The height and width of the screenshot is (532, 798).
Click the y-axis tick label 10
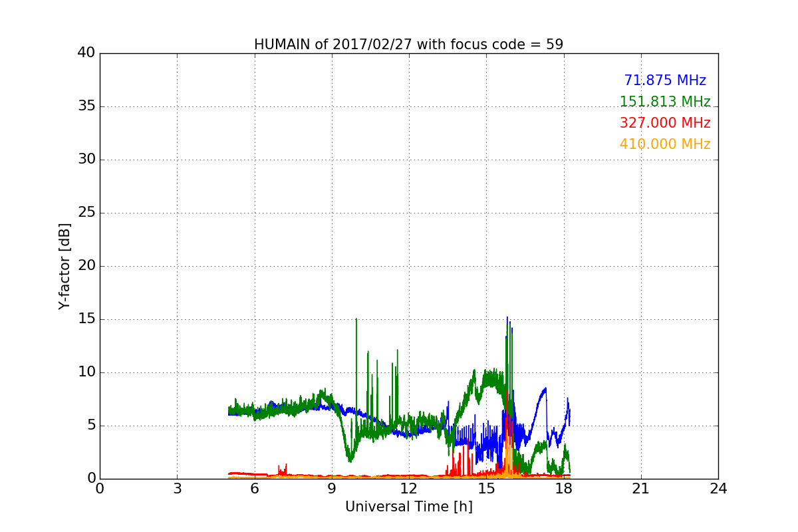[86, 372]
